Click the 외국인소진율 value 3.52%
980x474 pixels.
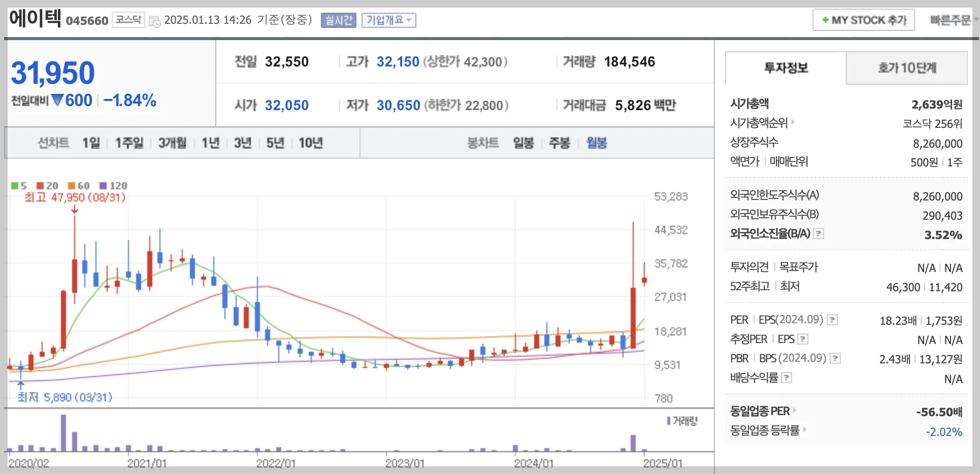[943, 235]
